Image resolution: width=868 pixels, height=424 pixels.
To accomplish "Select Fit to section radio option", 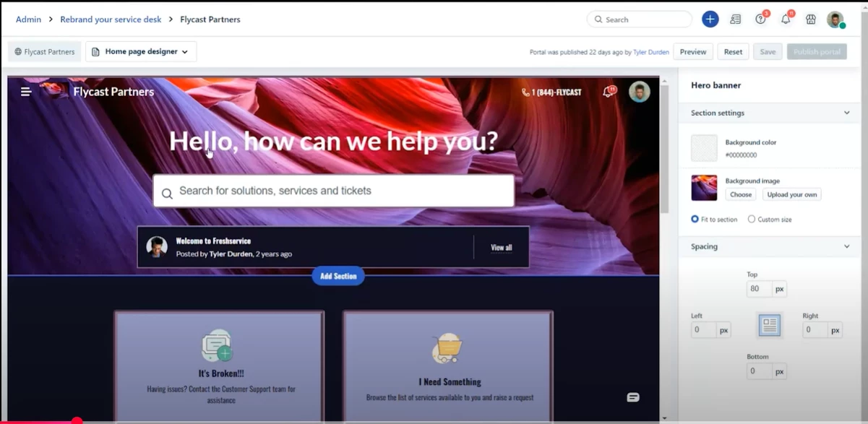I will click(695, 219).
